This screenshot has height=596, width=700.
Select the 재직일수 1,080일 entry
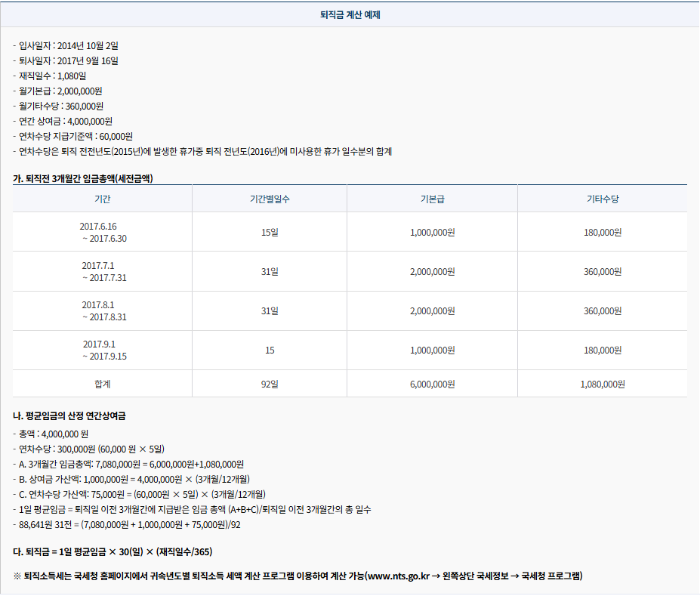(60, 76)
